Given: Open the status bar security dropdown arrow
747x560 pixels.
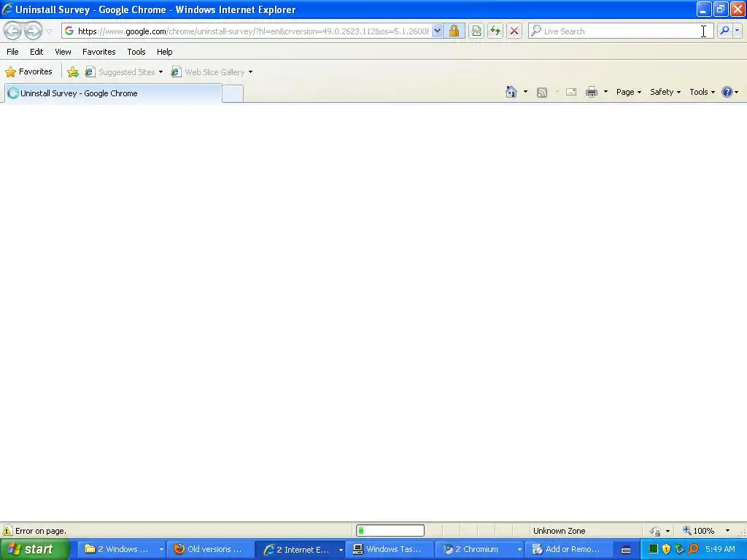Looking at the screenshot, I should pos(668,531).
